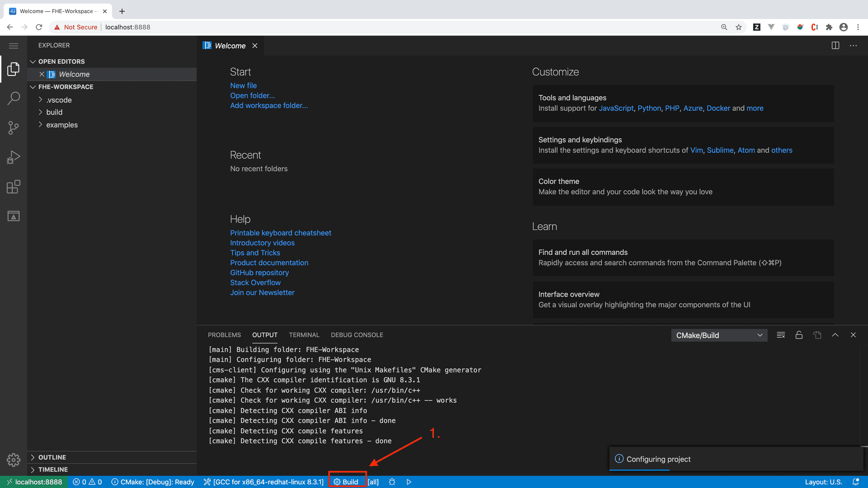The image size is (868, 488).
Task: Open the Manage gear menu
Action: [x=14, y=460]
